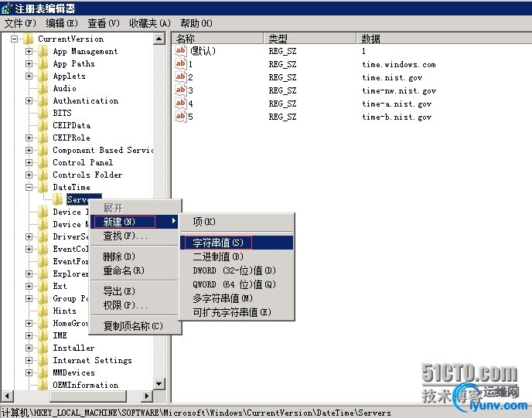Select 导出(E) in the context menu
The height and width of the screenshot is (418, 532).
135,291
